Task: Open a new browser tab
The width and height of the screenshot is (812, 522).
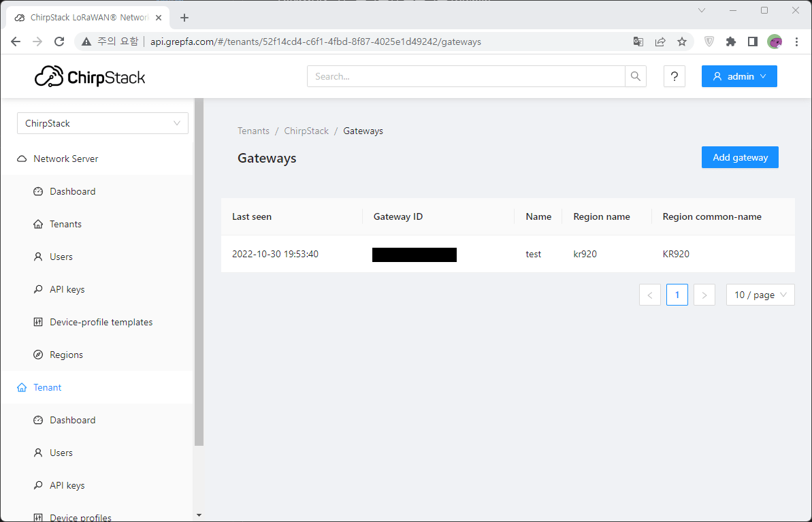Action: [184, 18]
